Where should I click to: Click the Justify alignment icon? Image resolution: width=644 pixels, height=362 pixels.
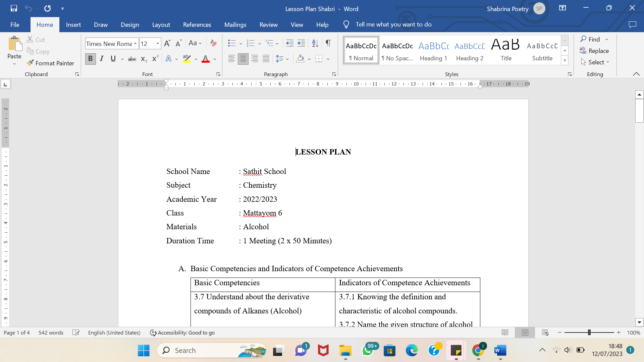tap(266, 59)
